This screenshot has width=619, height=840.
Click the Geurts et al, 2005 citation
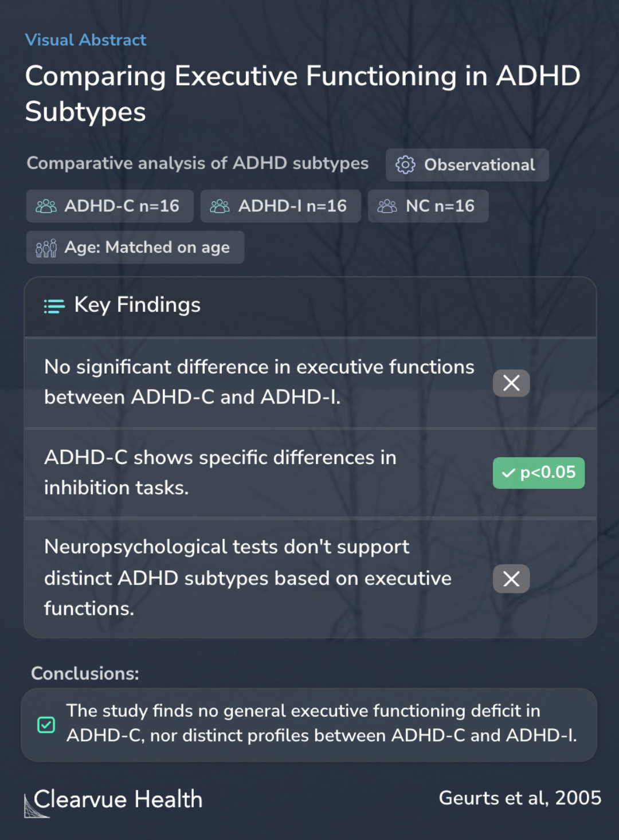[520, 798]
